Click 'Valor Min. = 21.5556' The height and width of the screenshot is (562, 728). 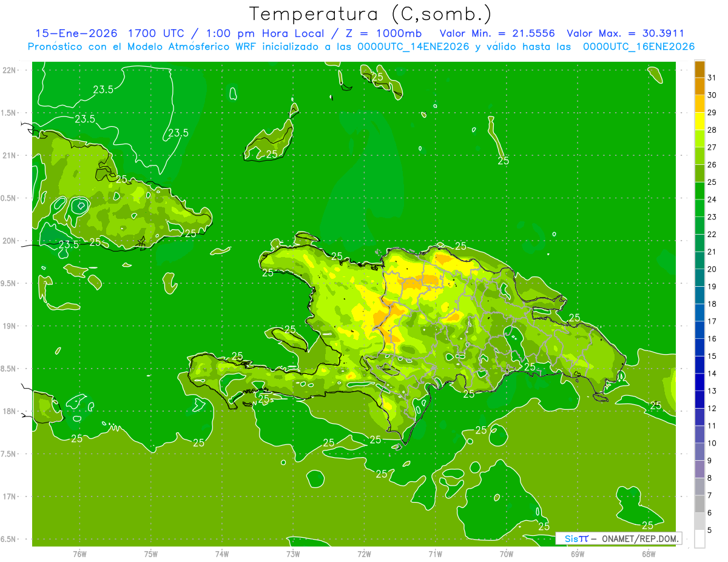coord(497,33)
